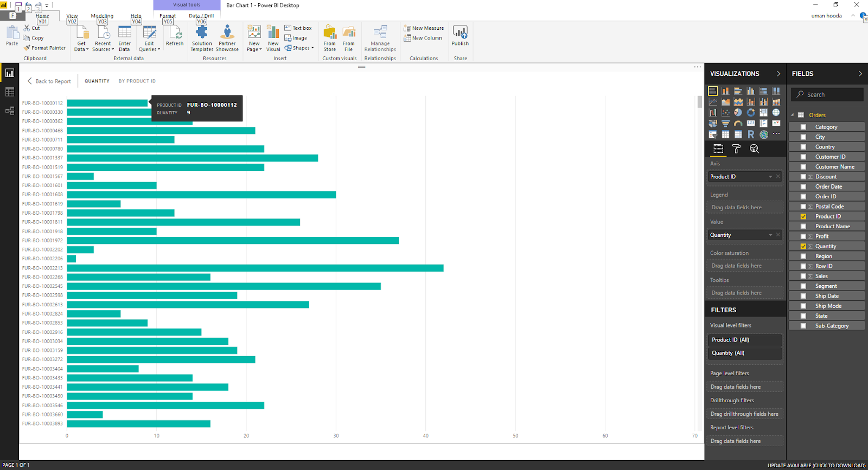Tick the Sales field checkbox
868x470 pixels.
coord(803,276)
